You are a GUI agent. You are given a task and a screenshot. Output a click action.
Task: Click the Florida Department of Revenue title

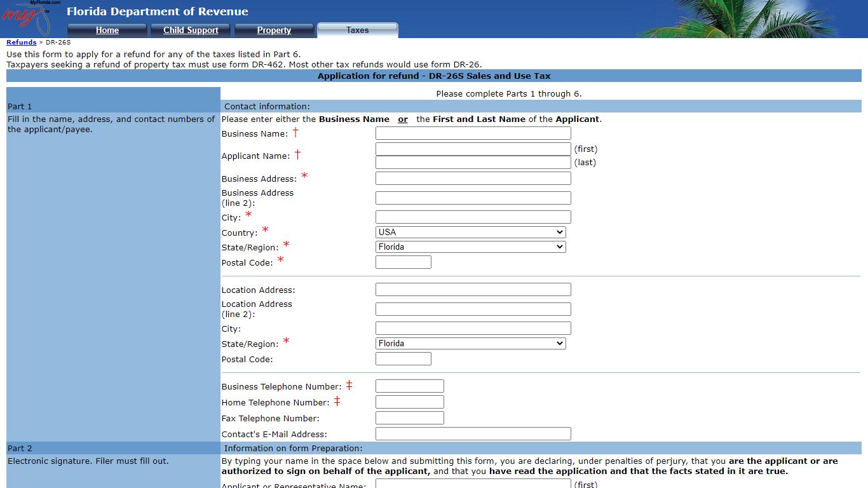158,11
